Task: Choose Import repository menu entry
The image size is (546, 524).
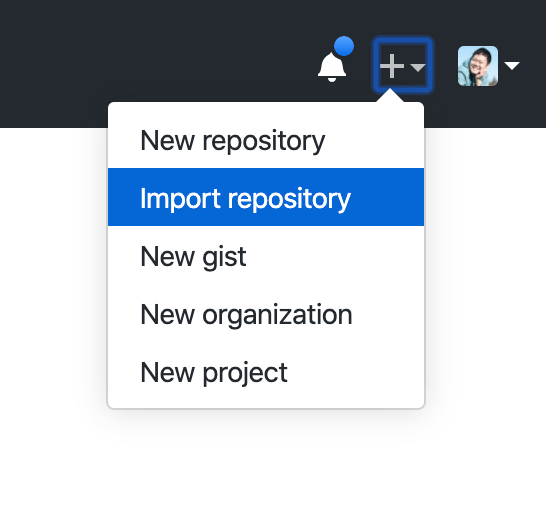Action: click(266, 197)
